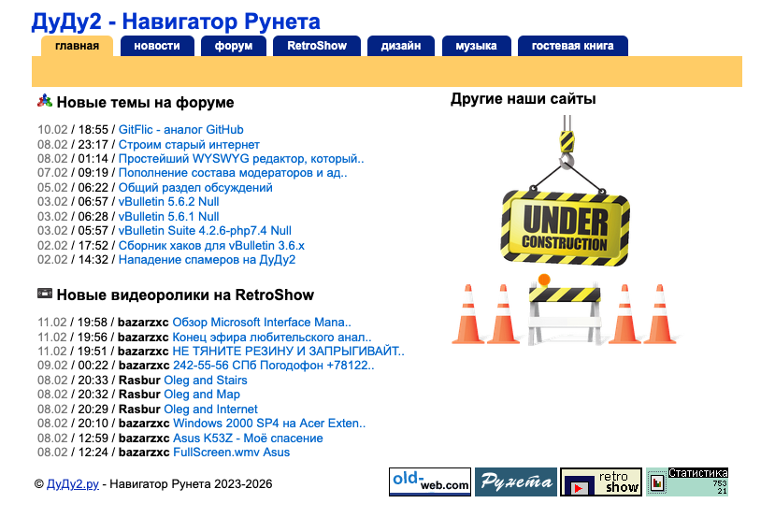775x532 pixels.
Task: Open forum topic GitFlic - аналог GitHub
Action: 180,130
